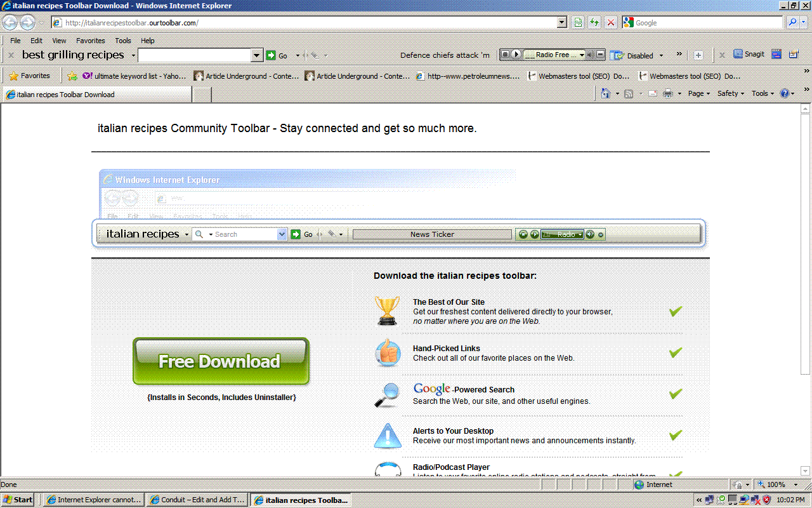Open the best grilling recipes toolbar menu arrow
812x508 pixels.
[133, 56]
